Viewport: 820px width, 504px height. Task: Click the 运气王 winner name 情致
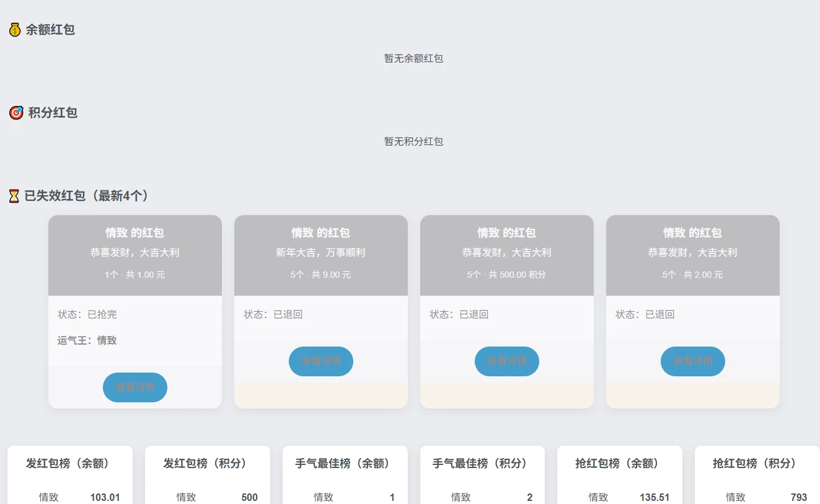[108, 340]
